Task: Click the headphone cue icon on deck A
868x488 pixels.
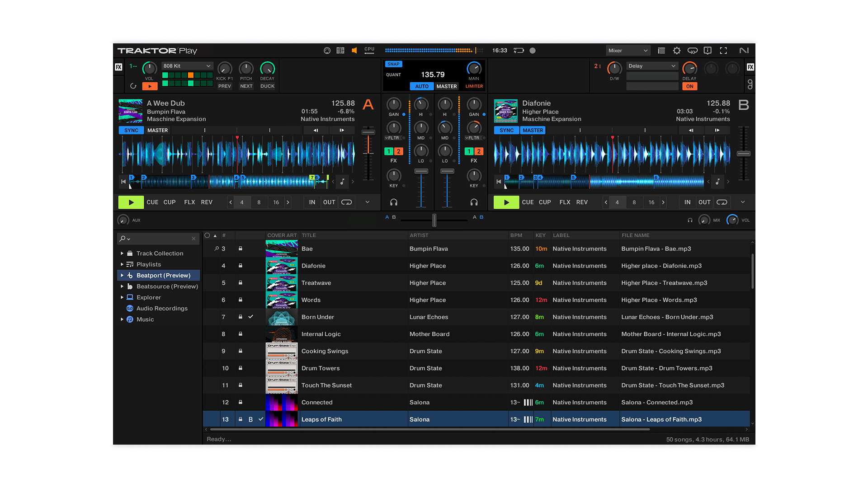Action: (393, 202)
